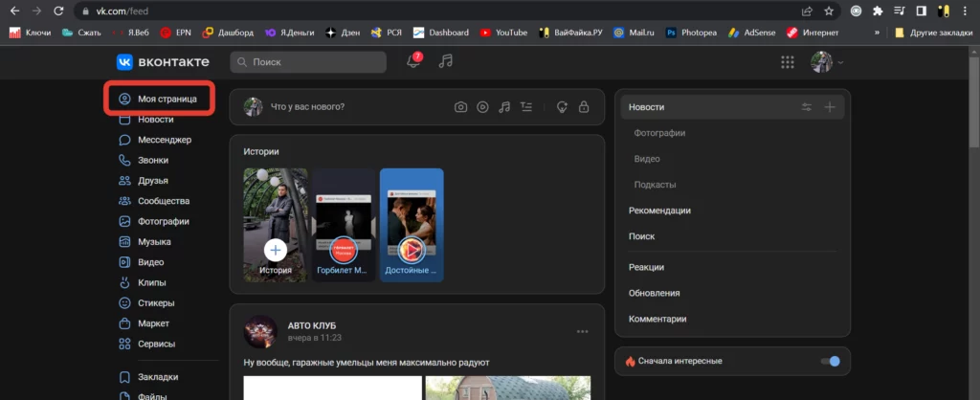Open the music note player in header
Screen dimensions: 980x400
[x=445, y=61]
